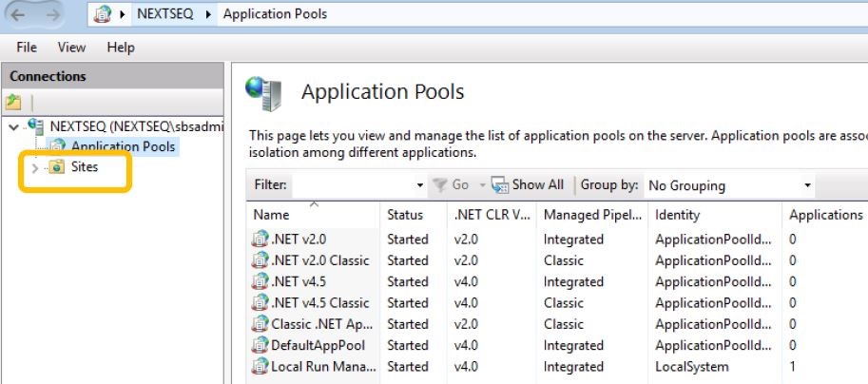This screenshot has height=384, width=868.
Task: Click the Connections toolbar connect icon
Action: tap(13, 102)
